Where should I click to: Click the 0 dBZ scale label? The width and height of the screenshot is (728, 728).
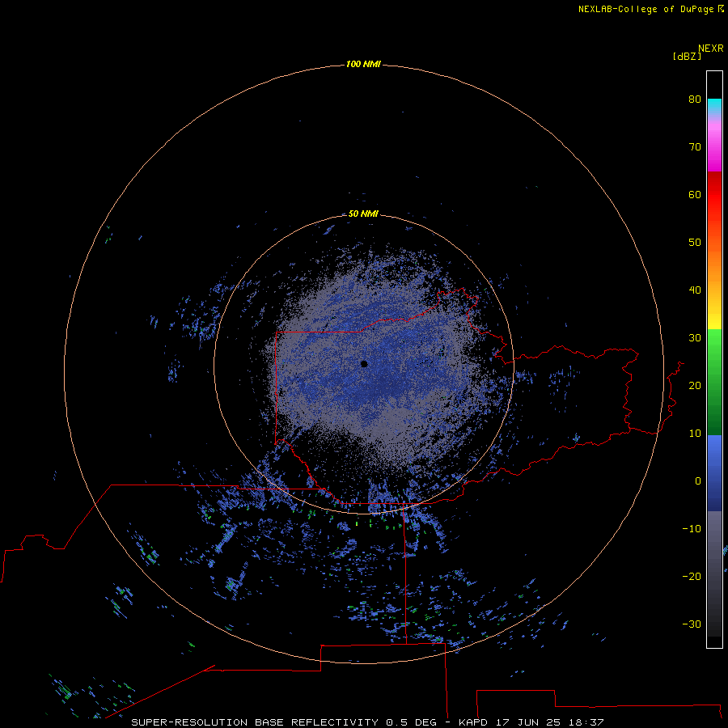[x=698, y=481]
